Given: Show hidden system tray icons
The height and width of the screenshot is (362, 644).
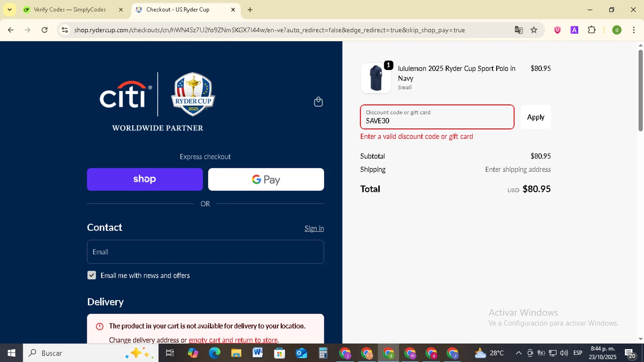Looking at the screenshot, I should 519,353.
